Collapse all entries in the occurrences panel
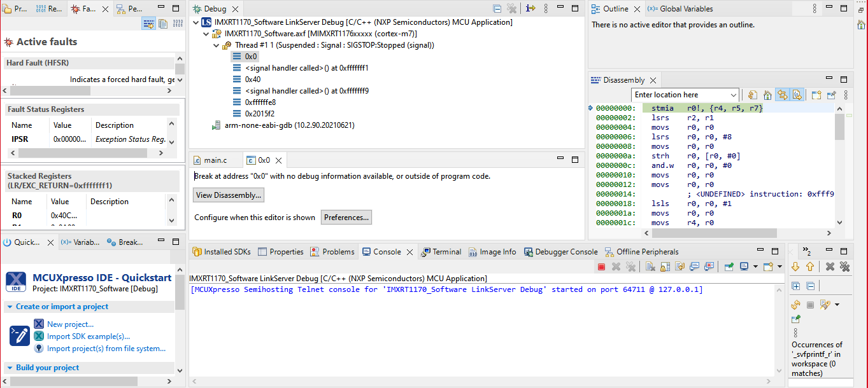 click(x=811, y=286)
